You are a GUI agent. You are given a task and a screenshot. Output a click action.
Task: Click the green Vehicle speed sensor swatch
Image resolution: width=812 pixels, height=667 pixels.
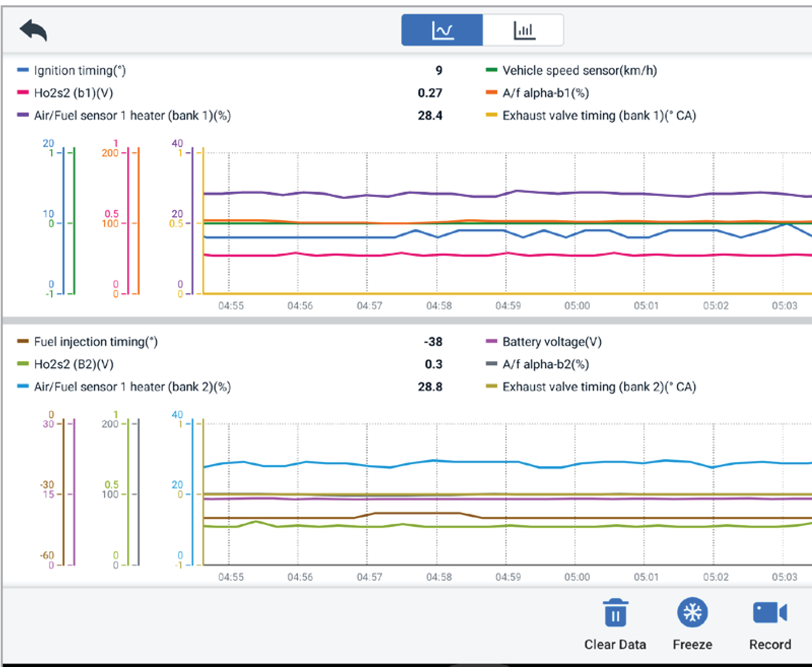(491, 70)
